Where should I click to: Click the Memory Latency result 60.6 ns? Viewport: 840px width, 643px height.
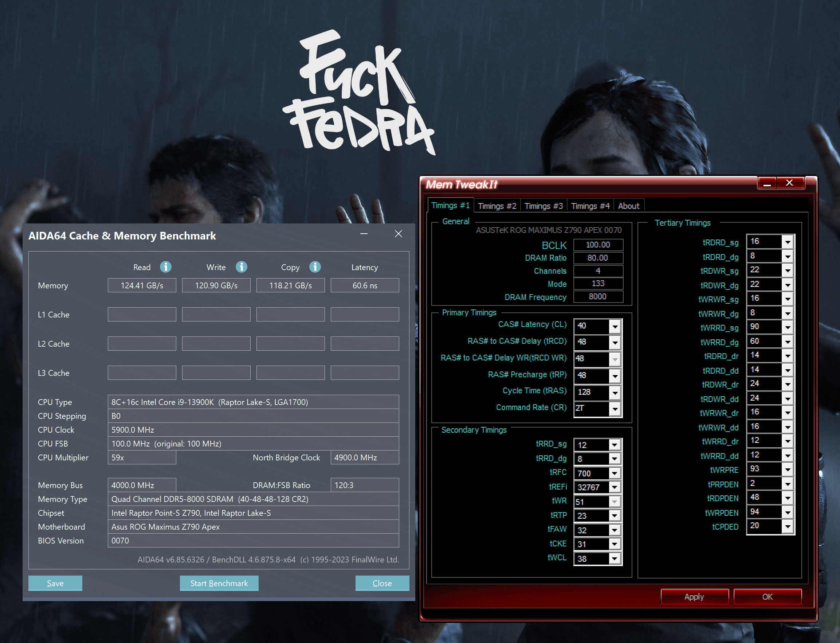click(365, 285)
